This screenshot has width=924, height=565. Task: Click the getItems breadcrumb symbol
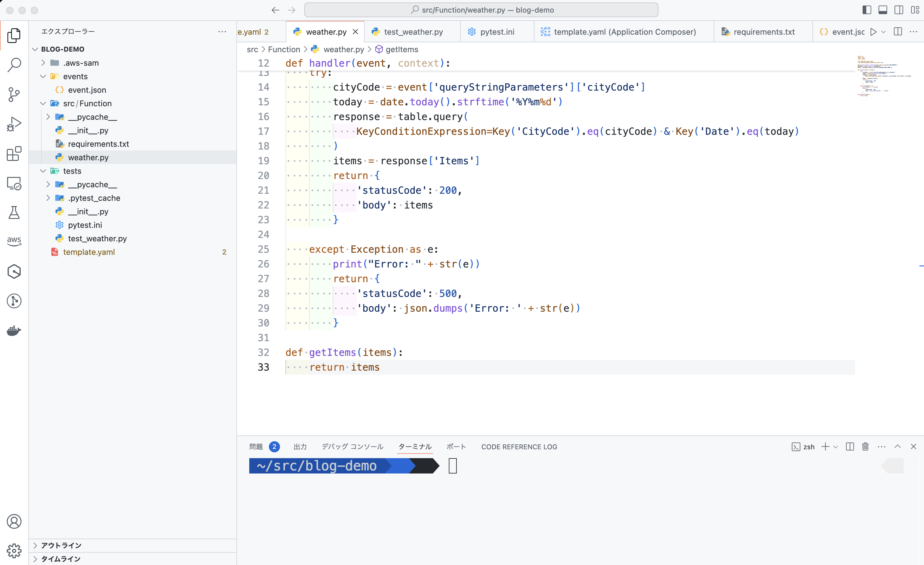pyautogui.click(x=397, y=49)
